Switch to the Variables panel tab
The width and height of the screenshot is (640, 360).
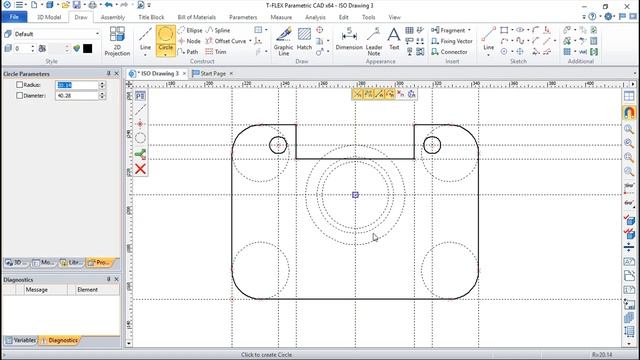(20, 340)
